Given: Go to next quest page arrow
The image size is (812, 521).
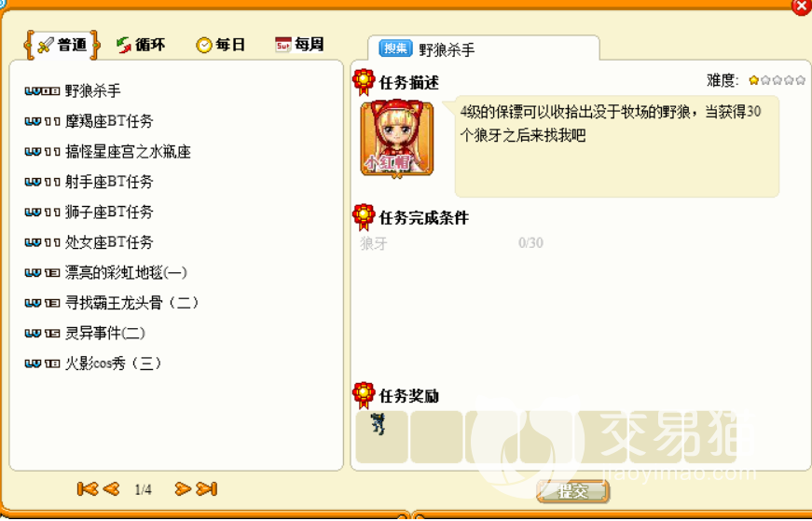Looking at the screenshot, I should point(183,489).
